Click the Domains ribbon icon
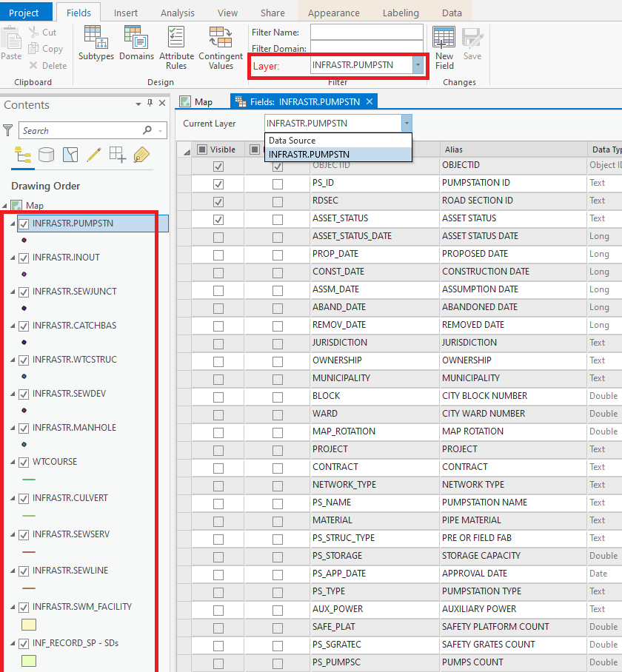The image size is (622, 672). coord(136,44)
